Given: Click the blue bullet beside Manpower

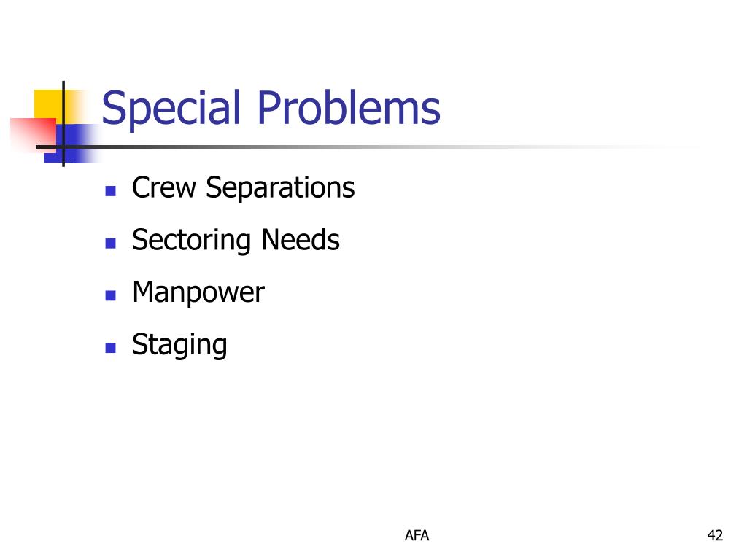Looking at the screenshot, I should point(111,296).
